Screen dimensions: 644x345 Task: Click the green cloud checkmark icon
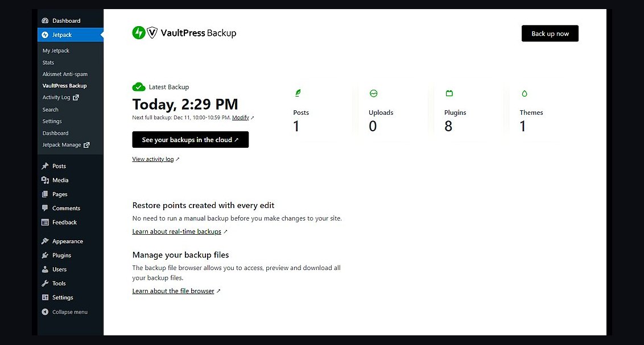[139, 87]
